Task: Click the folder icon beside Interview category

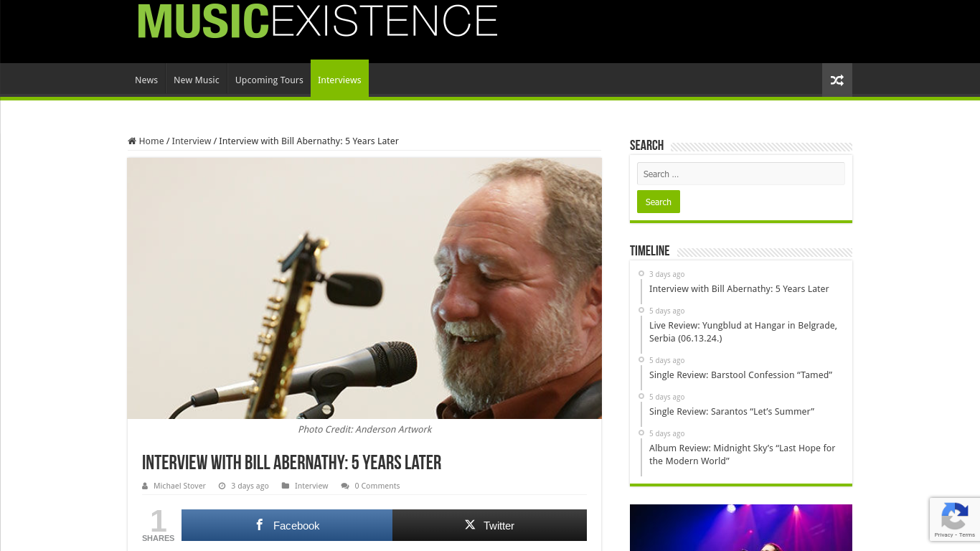Action: (286, 486)
